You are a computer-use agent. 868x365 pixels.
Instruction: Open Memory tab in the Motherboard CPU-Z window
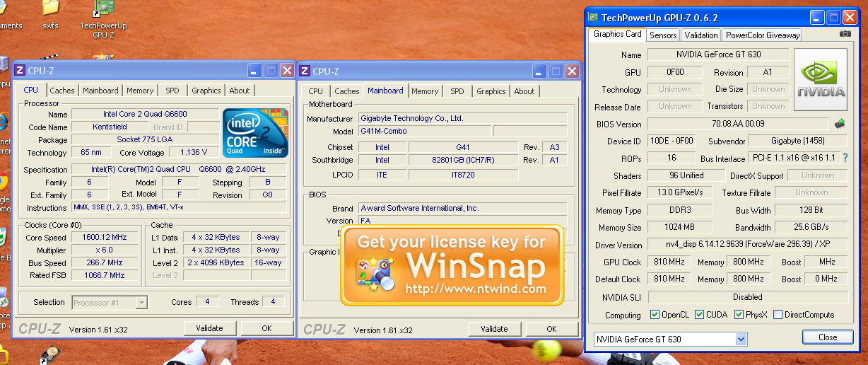425,91
